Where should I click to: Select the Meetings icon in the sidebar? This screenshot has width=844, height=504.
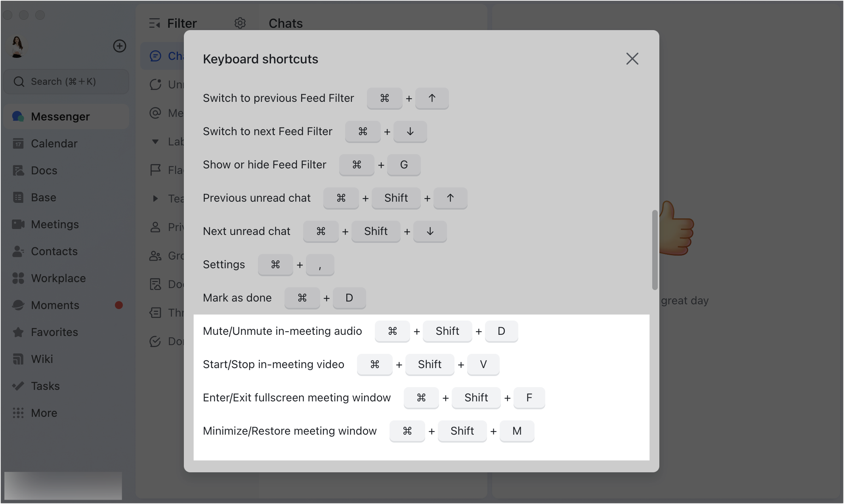55,224
